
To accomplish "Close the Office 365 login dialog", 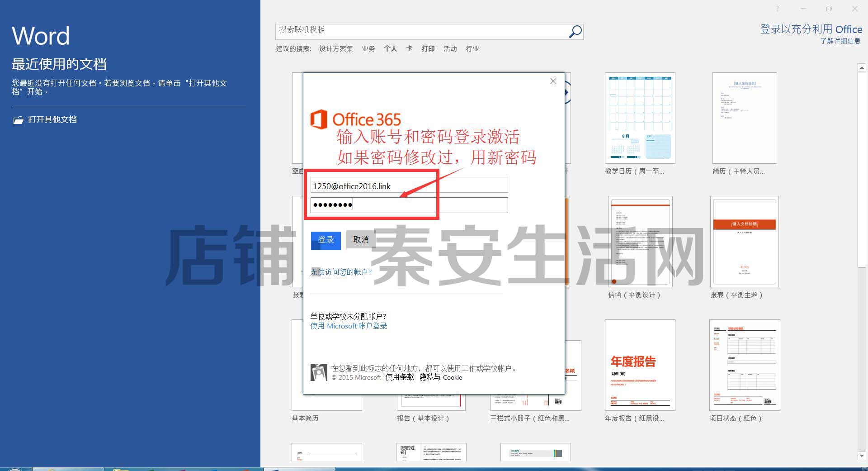I will [553, 81].
